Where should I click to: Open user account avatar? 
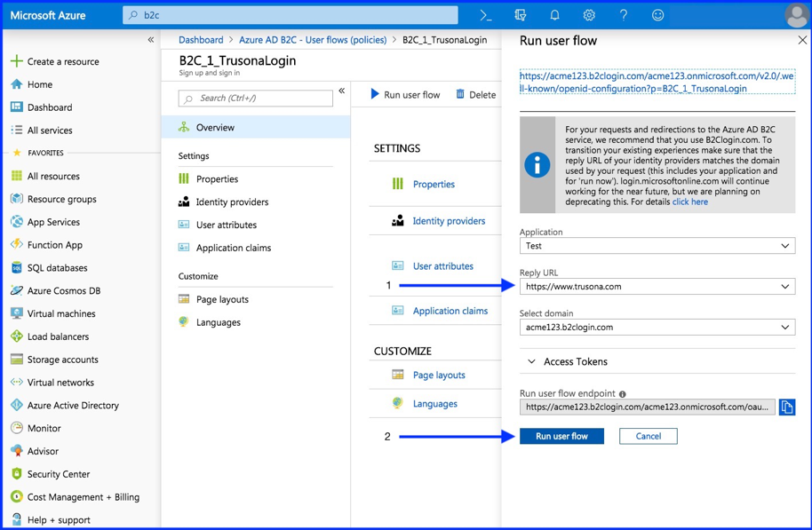coord(797,15)
